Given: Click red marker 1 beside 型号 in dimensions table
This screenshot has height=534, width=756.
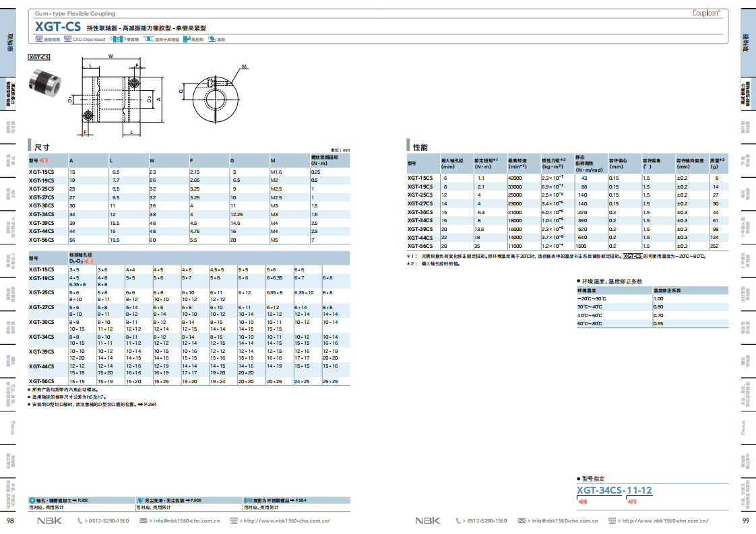Looking at the screenshot, I should [44, 160].
